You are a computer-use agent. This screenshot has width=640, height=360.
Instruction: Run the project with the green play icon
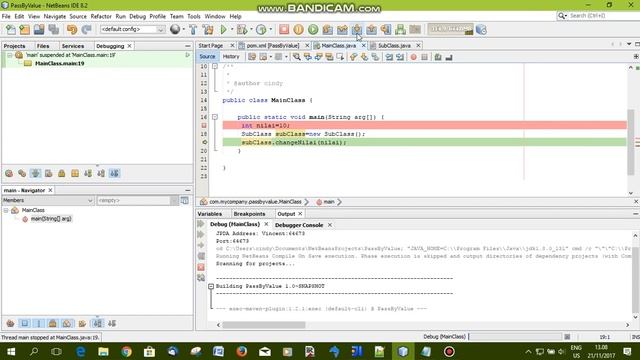point(223,29)
